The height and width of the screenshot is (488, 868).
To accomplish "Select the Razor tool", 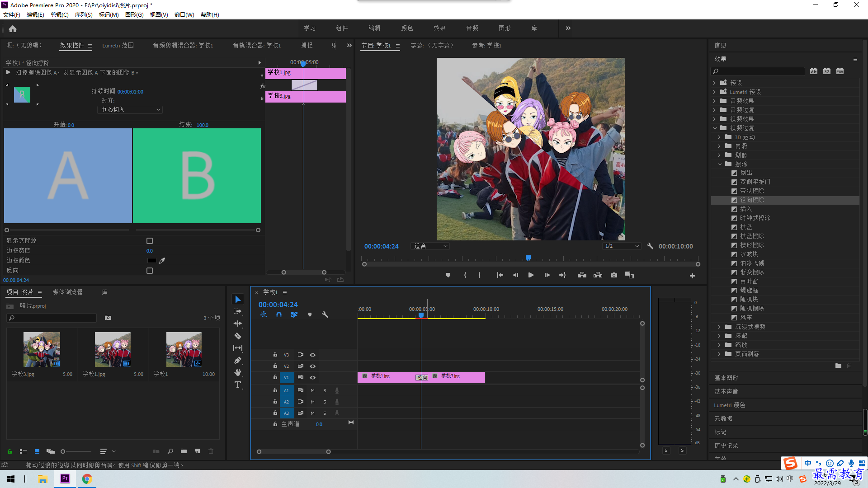I will tap(238, 336).
